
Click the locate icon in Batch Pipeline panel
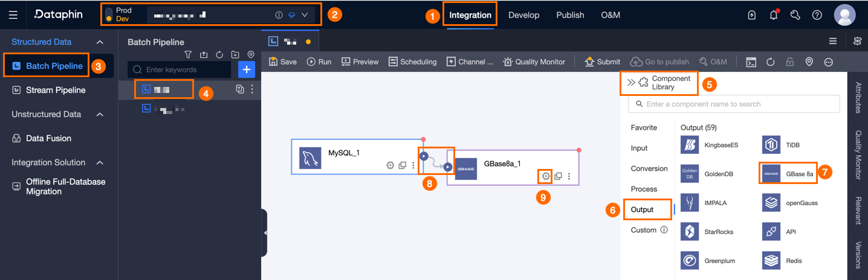pyautogui.click(x=251, y=55)
